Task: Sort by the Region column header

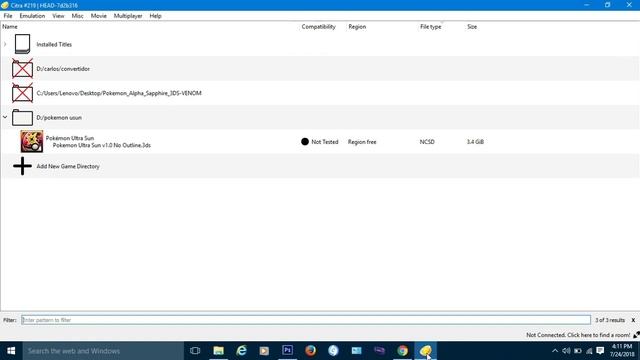Action: (357, 27)
